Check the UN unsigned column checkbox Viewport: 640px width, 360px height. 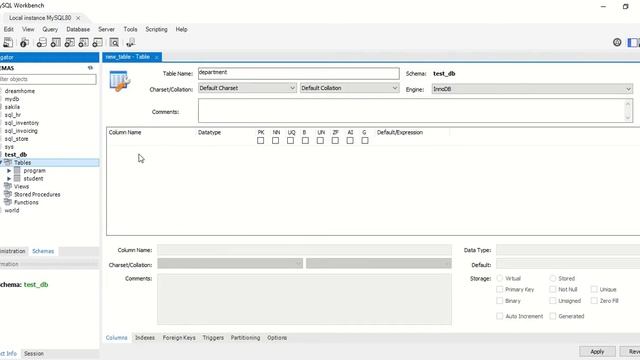coord(320,140)
